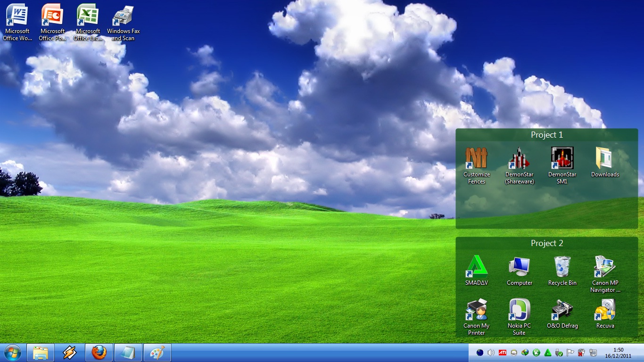Select the Canon My Printer icon

[x=477, y=317]
